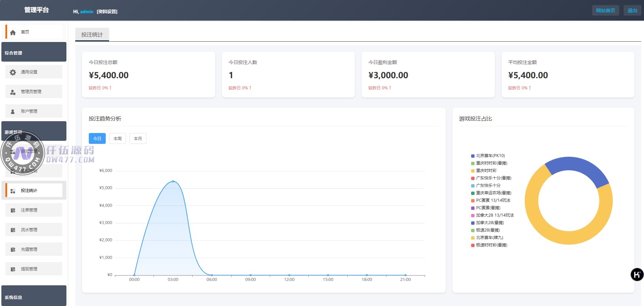Toggle 北京赛车(PK10) legend color swatch
The height and width of the screenshot is (306, 644).
[472, 156]
